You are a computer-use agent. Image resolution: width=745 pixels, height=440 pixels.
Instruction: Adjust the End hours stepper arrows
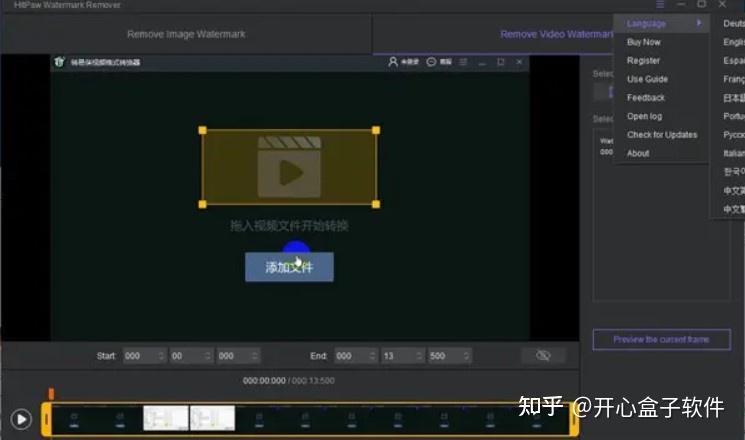(x=372, y=356)
